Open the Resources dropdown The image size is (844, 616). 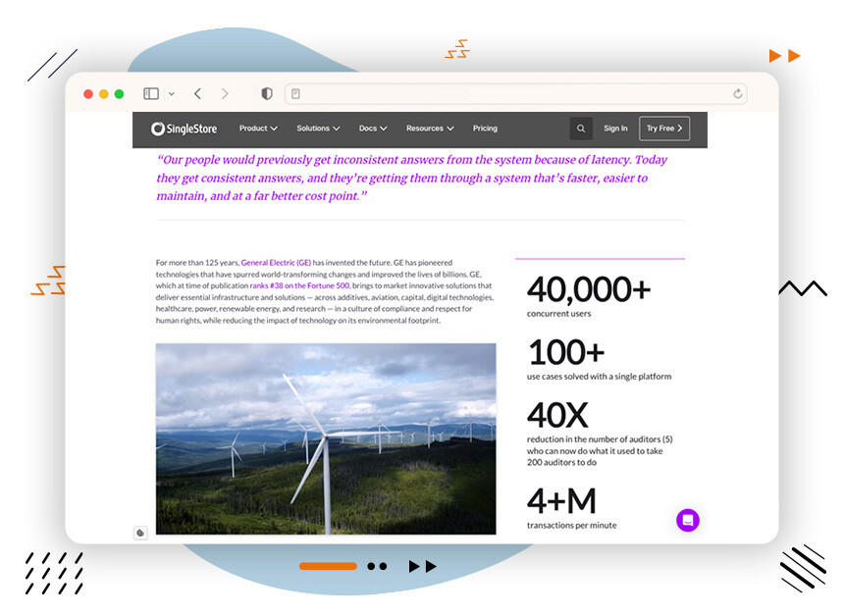pyautogui.click(x=429, y=128)
